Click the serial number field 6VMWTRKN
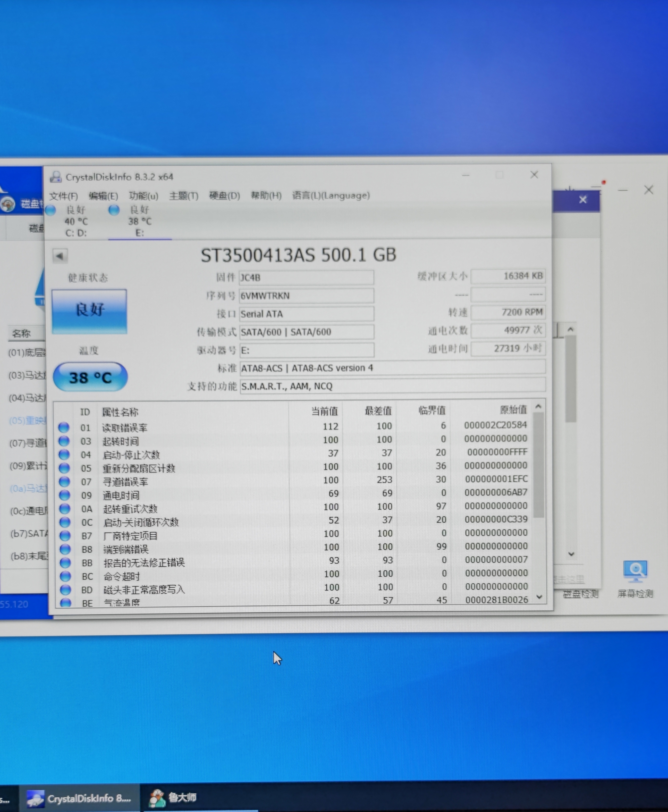 [x=306, y=295]
